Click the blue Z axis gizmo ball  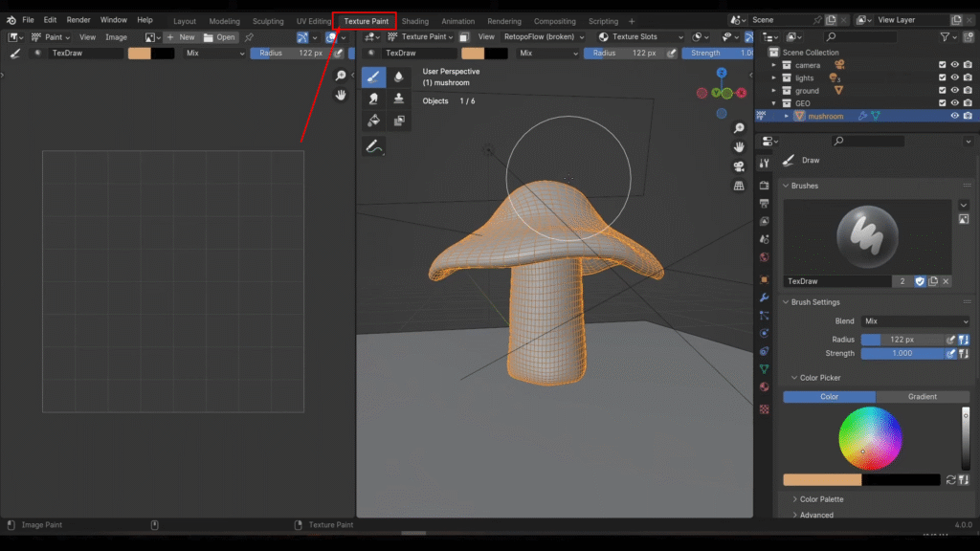coord(722,73)
